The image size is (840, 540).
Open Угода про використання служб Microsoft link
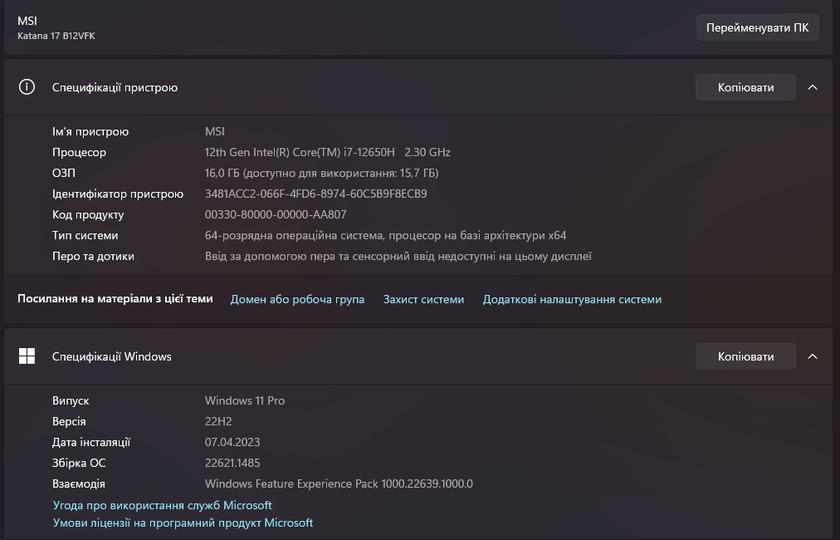tap(162, 506)
